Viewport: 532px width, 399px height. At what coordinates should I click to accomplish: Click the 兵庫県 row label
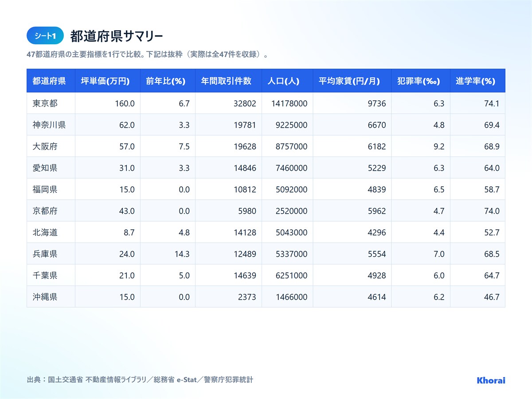tap(45, 254)
